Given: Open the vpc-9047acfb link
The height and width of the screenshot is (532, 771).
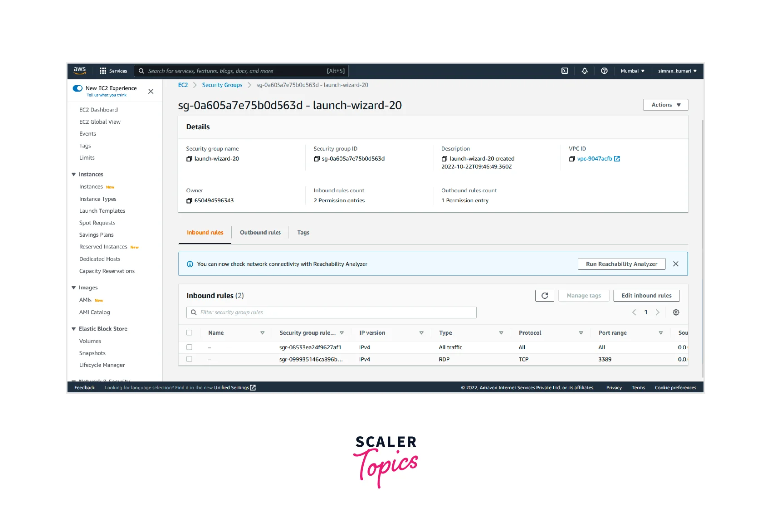Looking at the screenshot, I should [595, 159].
